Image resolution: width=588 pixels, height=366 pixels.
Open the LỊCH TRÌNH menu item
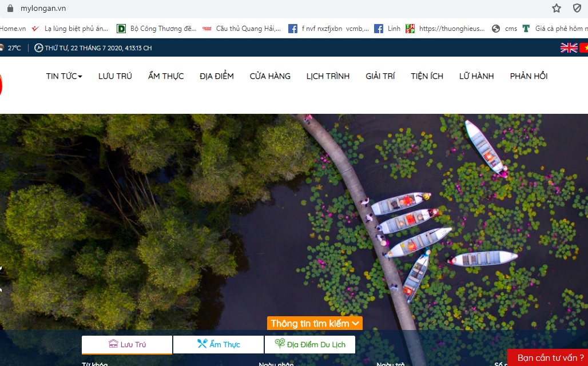point(328,76)
